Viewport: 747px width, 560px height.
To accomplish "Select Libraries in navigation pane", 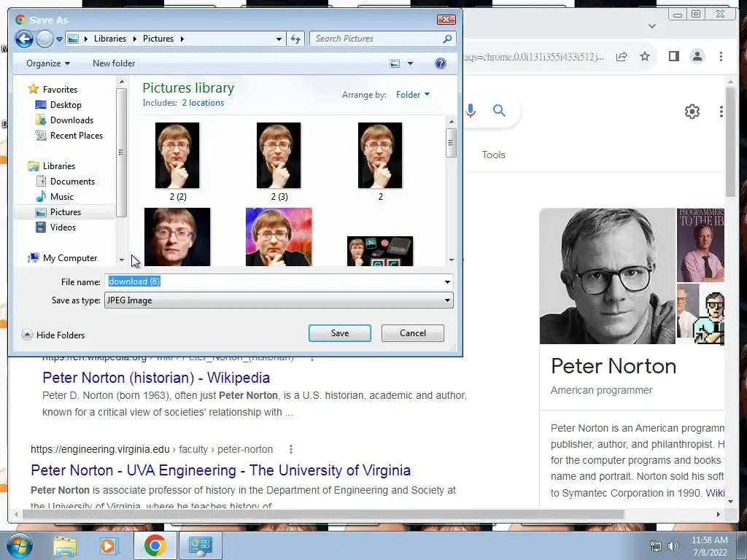I will [58, 166].
